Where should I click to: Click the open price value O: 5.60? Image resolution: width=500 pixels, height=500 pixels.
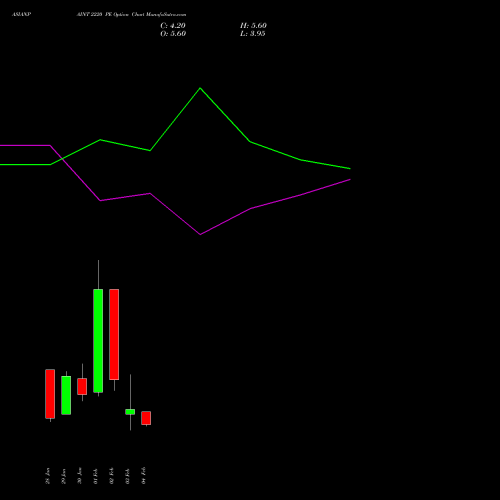(x=173, y=34)
